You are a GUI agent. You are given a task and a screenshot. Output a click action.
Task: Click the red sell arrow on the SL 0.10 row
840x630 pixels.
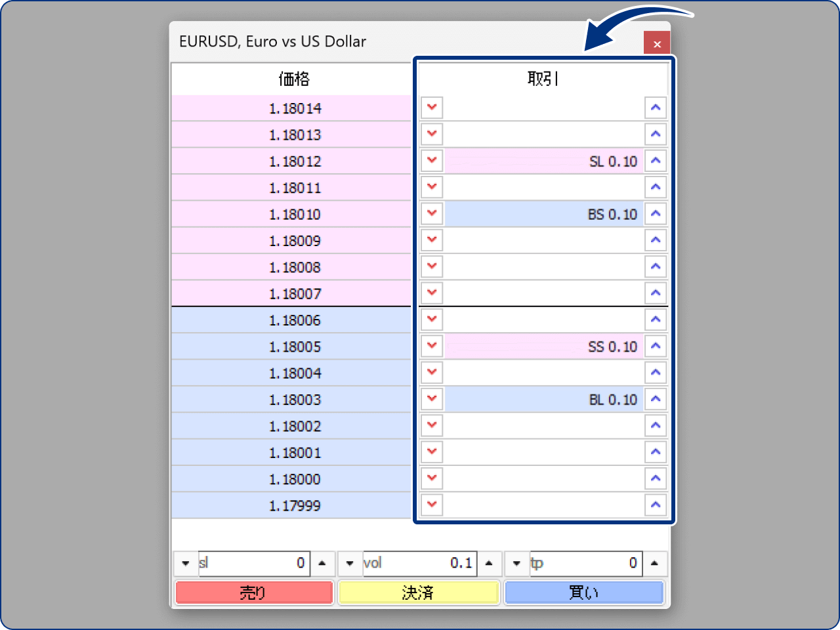pyautogui.click(x=432, y=161)
